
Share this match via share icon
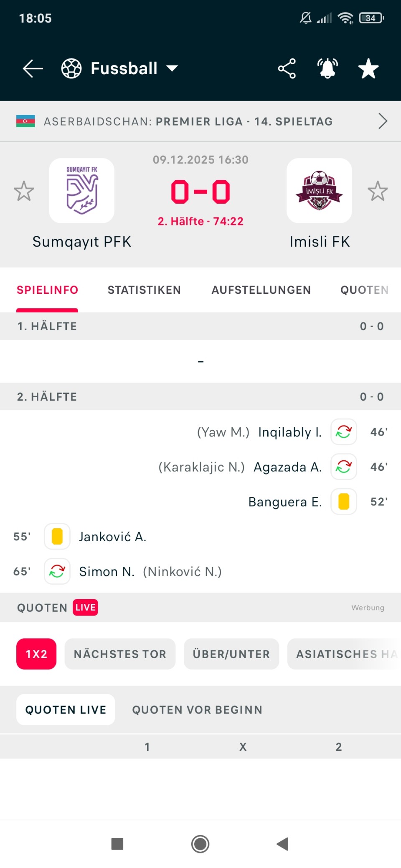[x=287, y=69]
